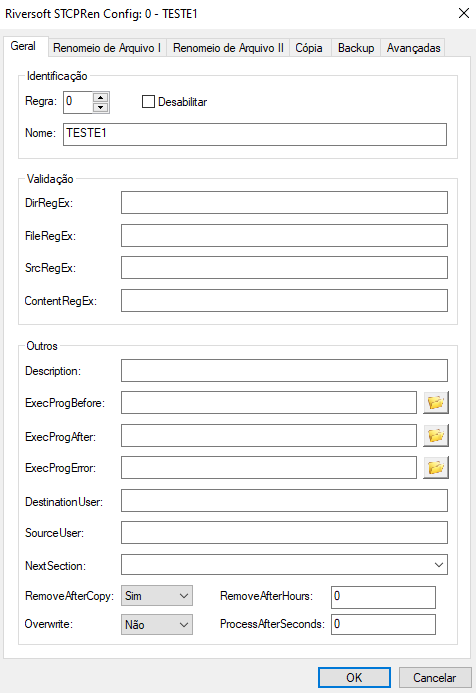Viewport: 476px width, 693px height.
Task: Browse folder for ExecProgError path
Action: coord(436,468)
